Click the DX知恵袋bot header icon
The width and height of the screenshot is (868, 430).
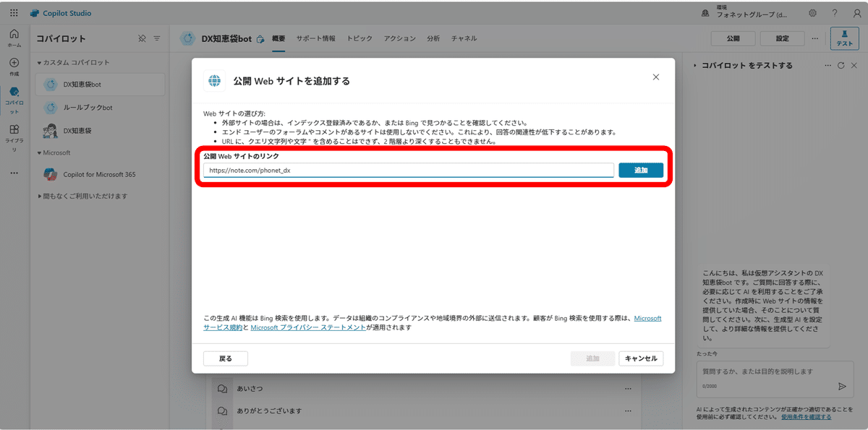tap(188, 38)
